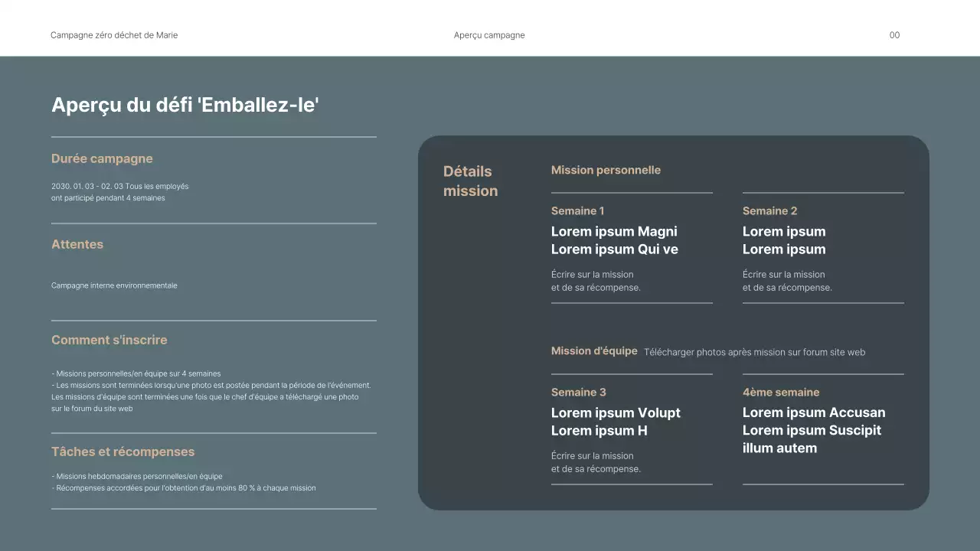
Task: Select the 'Lorem ipsum Magni' text block
Action: [x=614, y=240]
